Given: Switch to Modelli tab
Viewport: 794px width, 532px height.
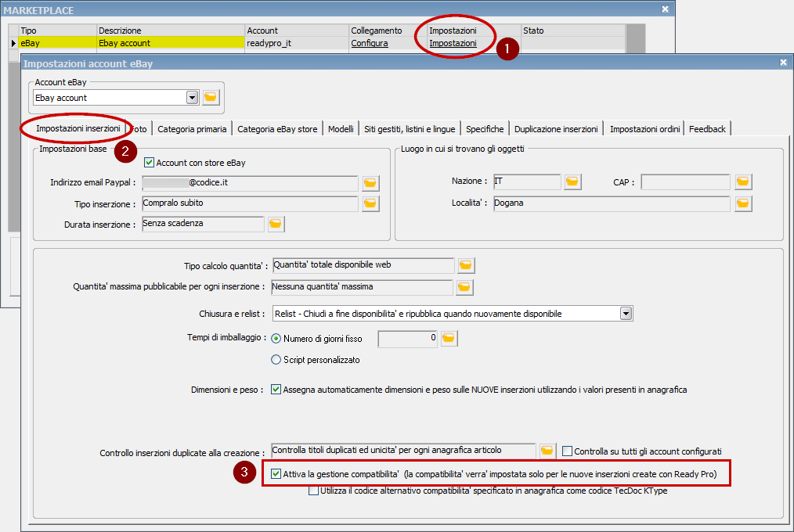Looking at the screenshot, I should pyautogui.click(x=341, y=129).
